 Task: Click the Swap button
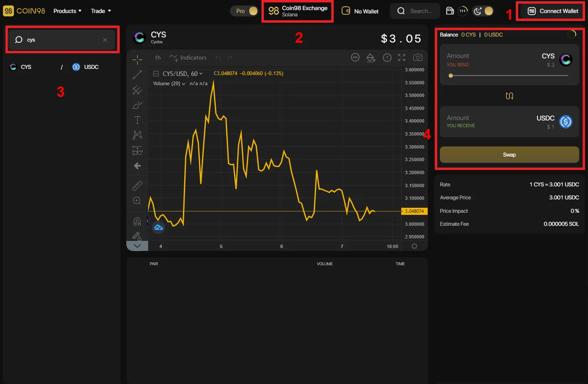tap(509, 154)
